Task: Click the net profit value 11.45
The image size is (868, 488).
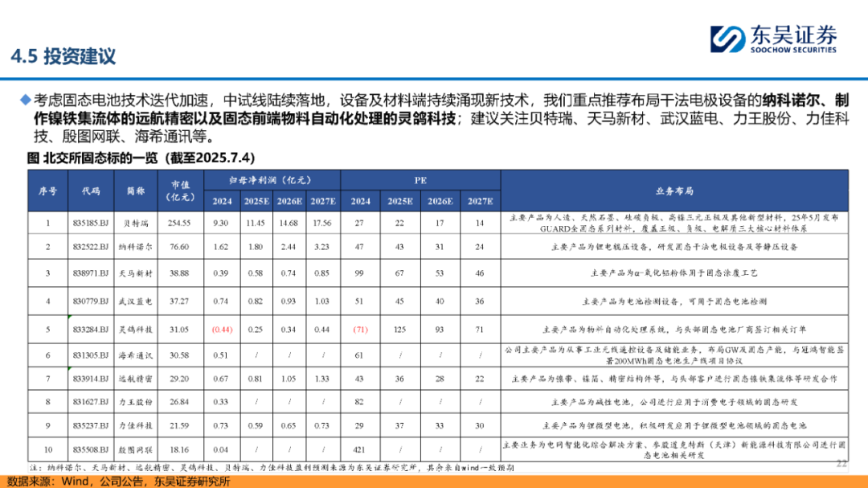Action: (256, 223)
